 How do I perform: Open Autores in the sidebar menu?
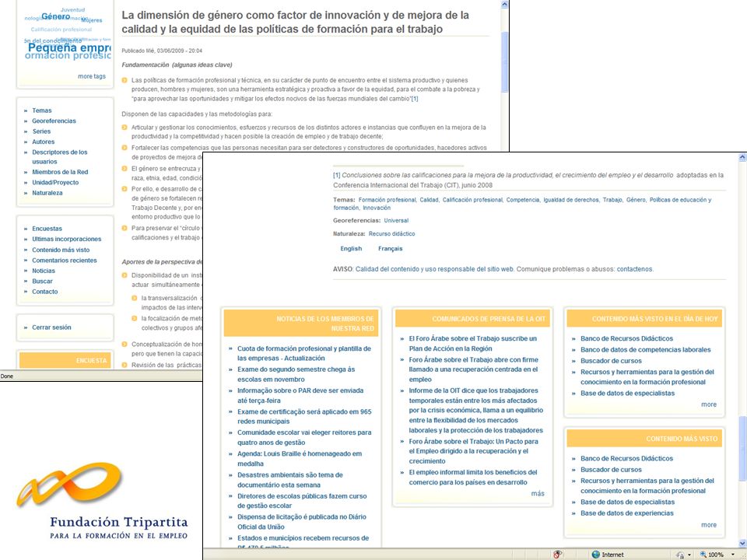(x=44, y=142)
